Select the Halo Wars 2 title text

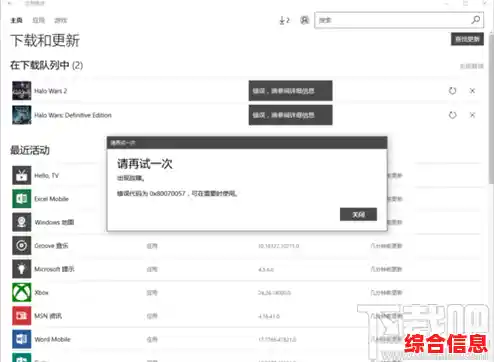click(51, 91)
